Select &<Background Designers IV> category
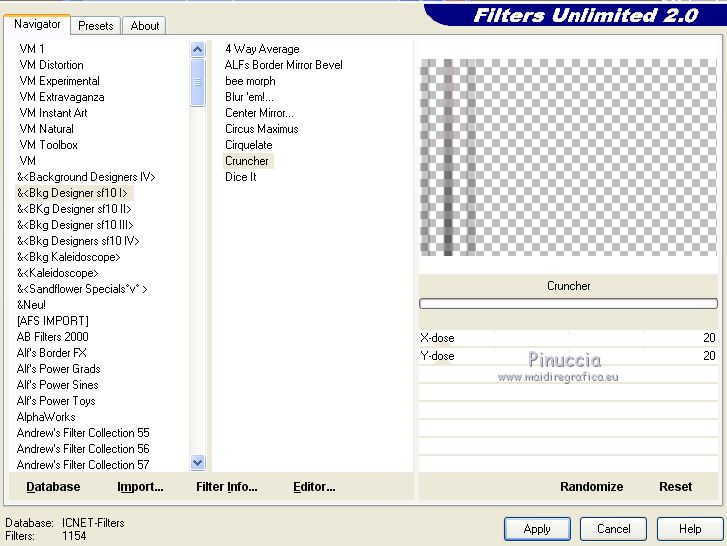This screenshot has height=546, width=727. tap(86, 177)
